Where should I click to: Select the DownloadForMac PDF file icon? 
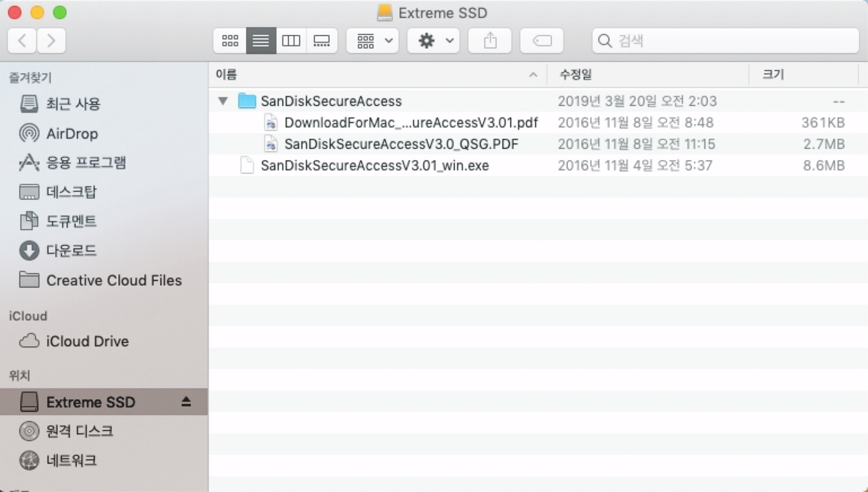[270, 123]
